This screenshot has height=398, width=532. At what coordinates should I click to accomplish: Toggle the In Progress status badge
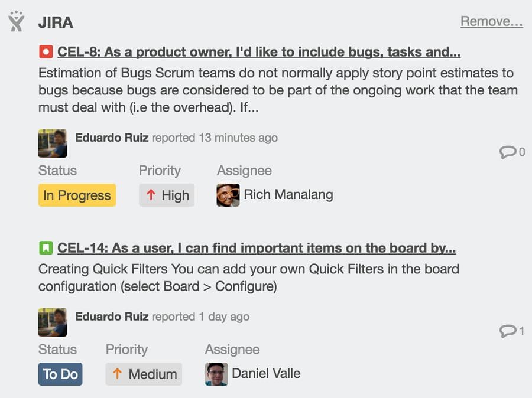tap(77, 195)
